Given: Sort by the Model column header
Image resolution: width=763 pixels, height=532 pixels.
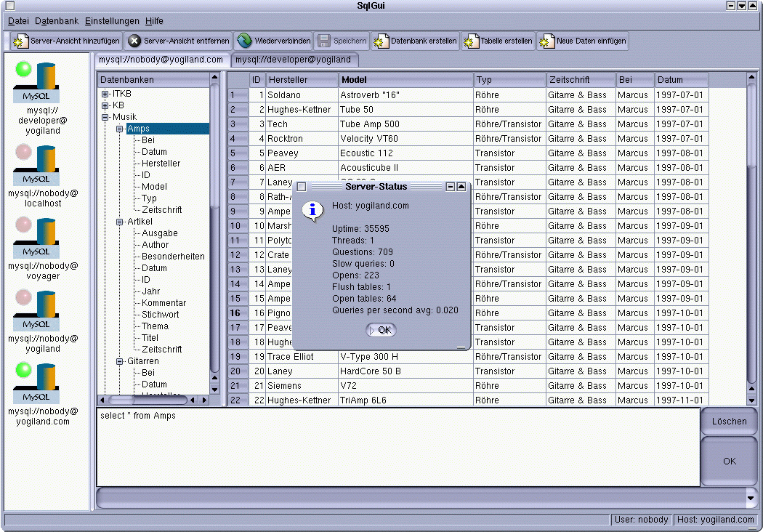Looking at the screenshot, I should (405, 80).
